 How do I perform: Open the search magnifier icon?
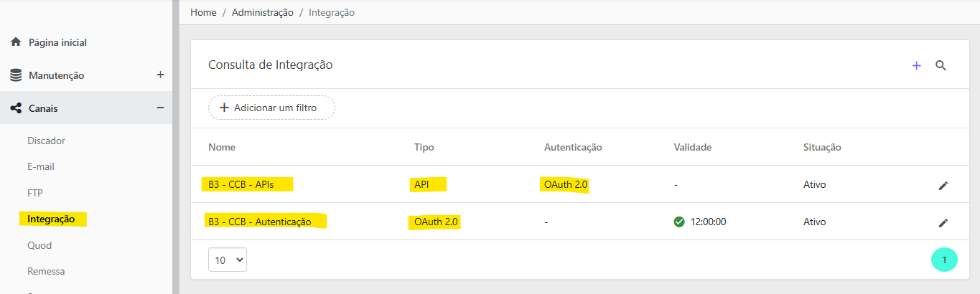click(x=941, y=65)
